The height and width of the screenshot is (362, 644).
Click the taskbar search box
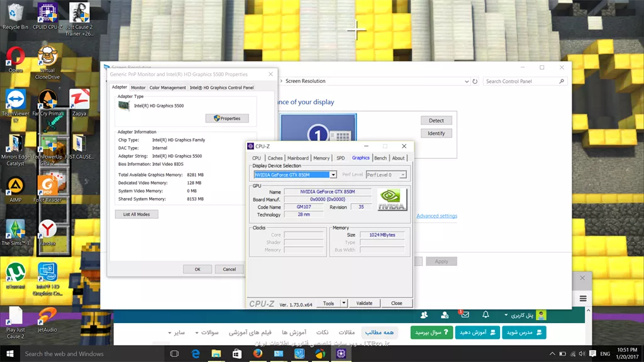pyautogui.click(x=92, y=353)
